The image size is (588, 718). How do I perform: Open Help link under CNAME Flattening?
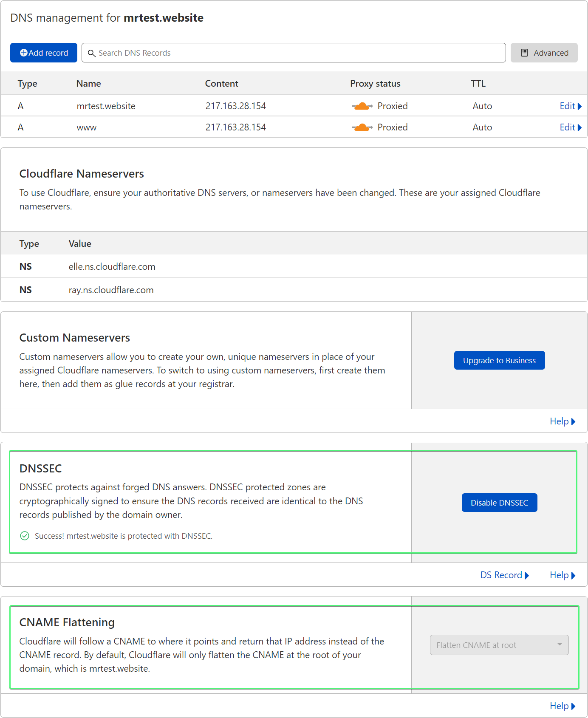tap(559, 706)
